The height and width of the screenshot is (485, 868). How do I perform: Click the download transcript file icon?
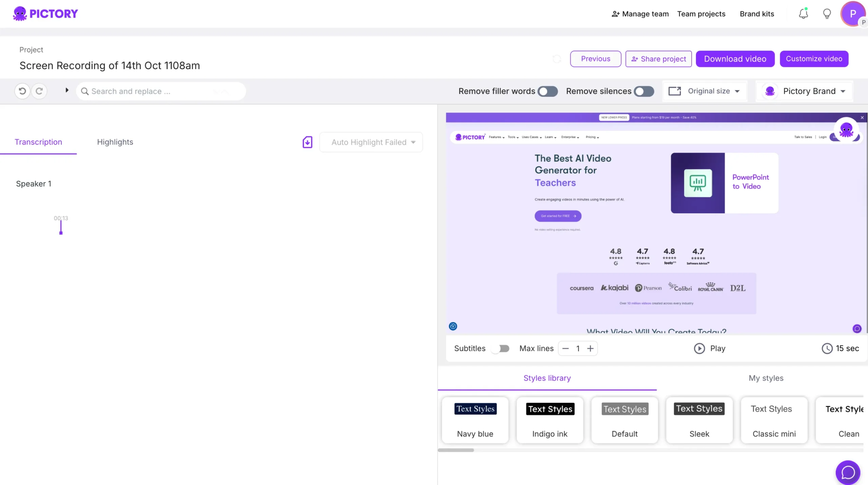[x=307, y=142]
